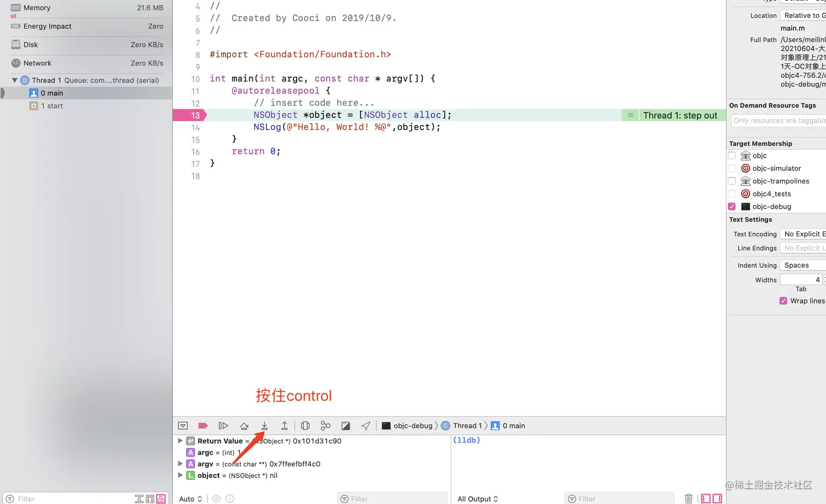
Task: Click the Network globe icon
Action: [16, 63]
